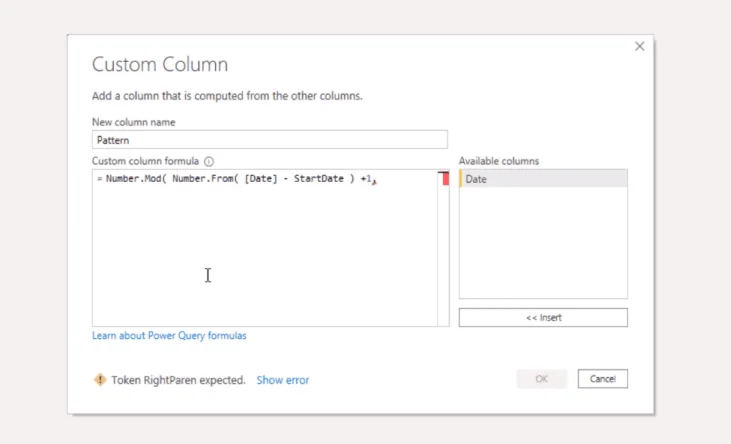Click the [Date] token in the formula
Screen dimensions: 731x444
tap(261, 179)
